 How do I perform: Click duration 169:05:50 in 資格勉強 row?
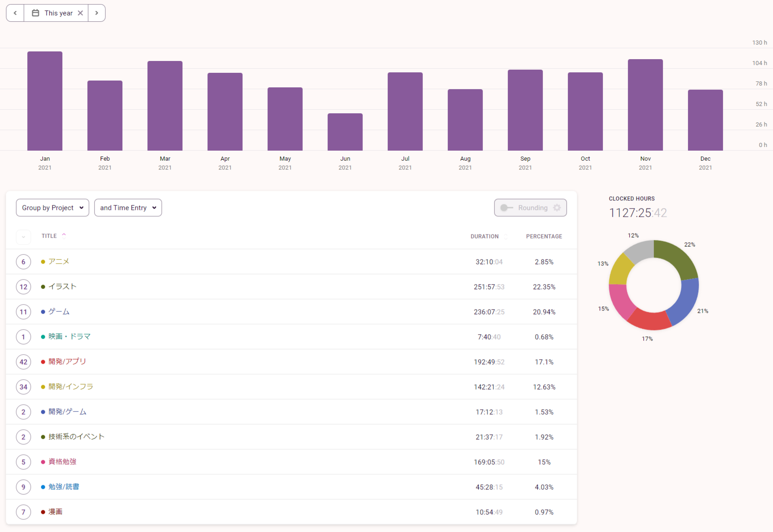pyautogui.click(x=489, y=462)
